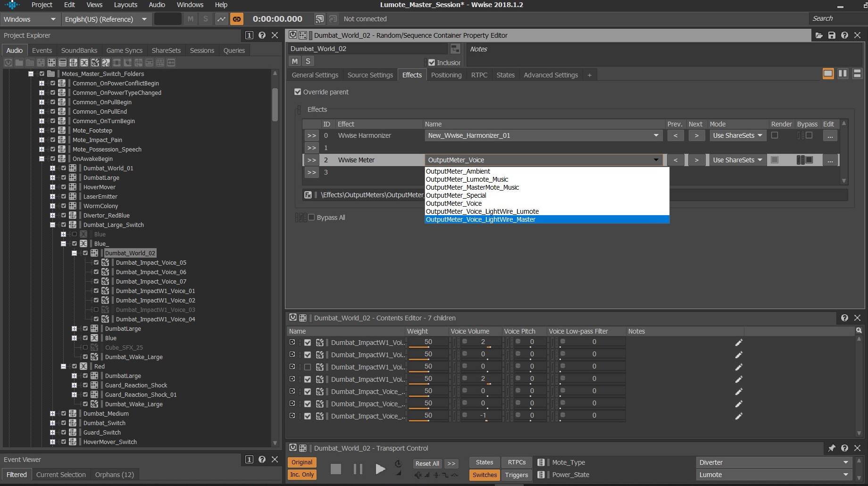Screen dimensions: 868x486
Task: Open the Layouts menu
Action: click(x=125, y=5)
